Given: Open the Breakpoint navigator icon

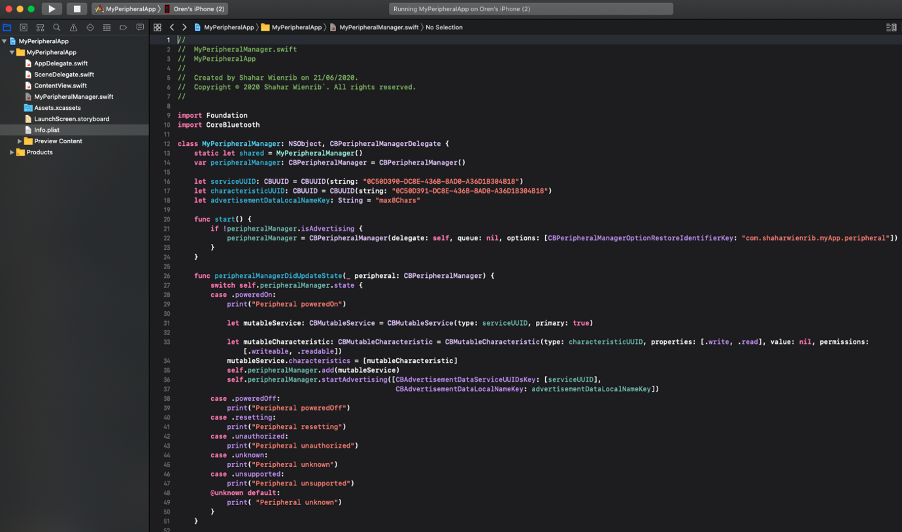Looking at the screenshot, I should tap(123, 27).
